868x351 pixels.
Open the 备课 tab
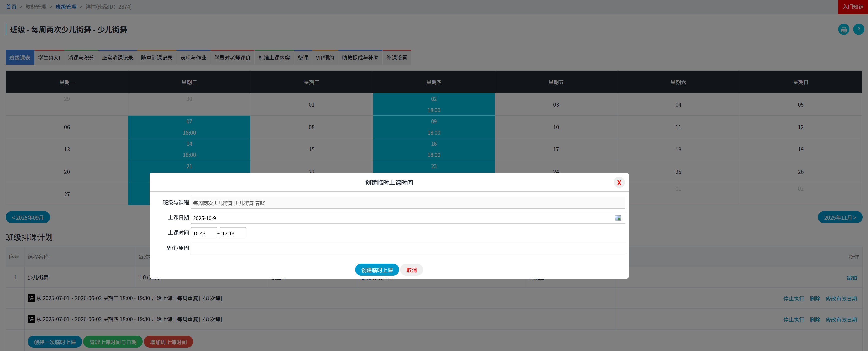click(x=303, y=58)
